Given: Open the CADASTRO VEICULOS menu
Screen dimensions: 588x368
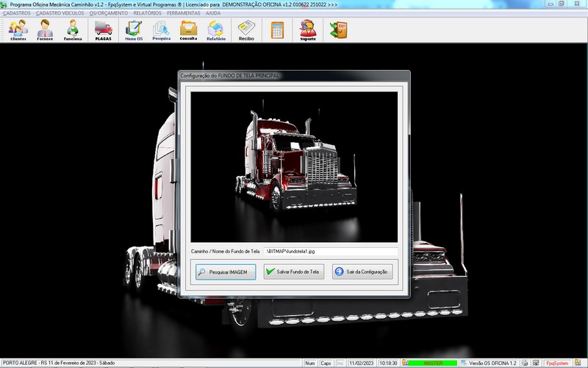Looking at the screenshot, I should pyautogui.click(x=60, y=13).
